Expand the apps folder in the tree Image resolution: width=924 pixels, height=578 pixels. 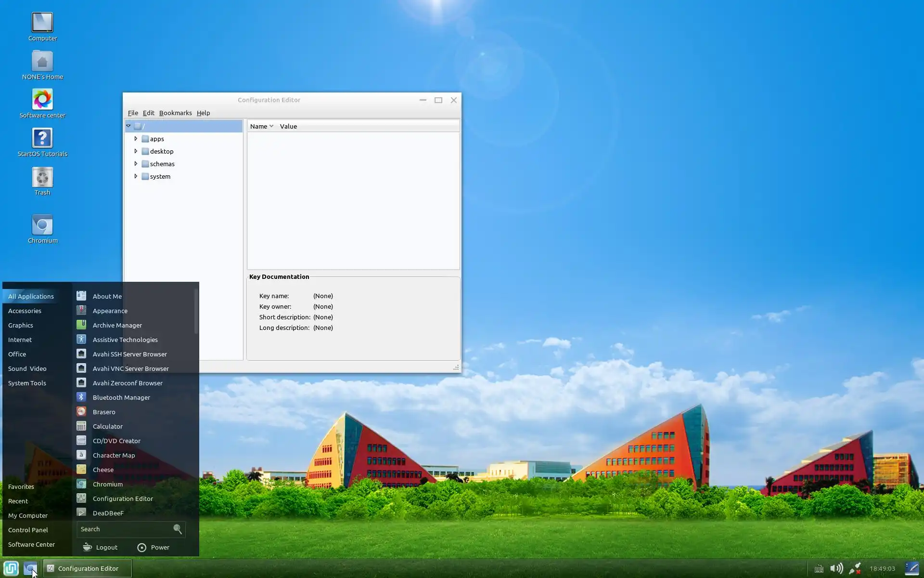(136, 139)
